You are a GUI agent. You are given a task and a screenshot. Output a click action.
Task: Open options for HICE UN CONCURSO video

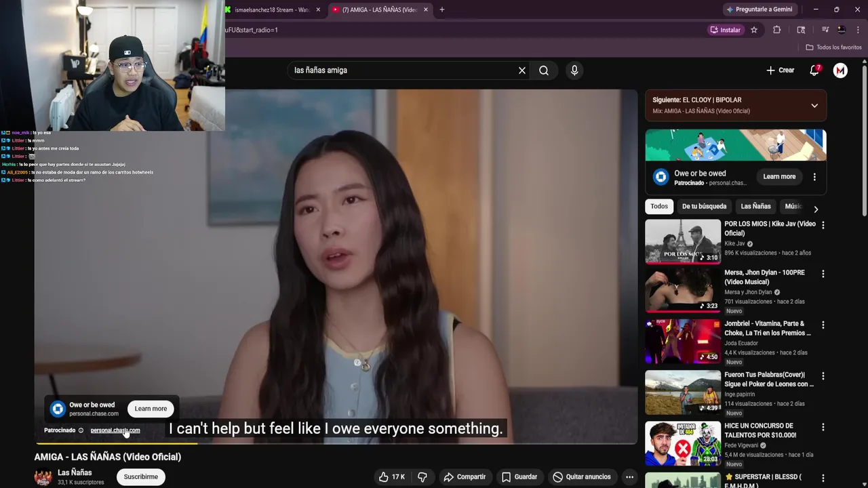tap(823, 427)
